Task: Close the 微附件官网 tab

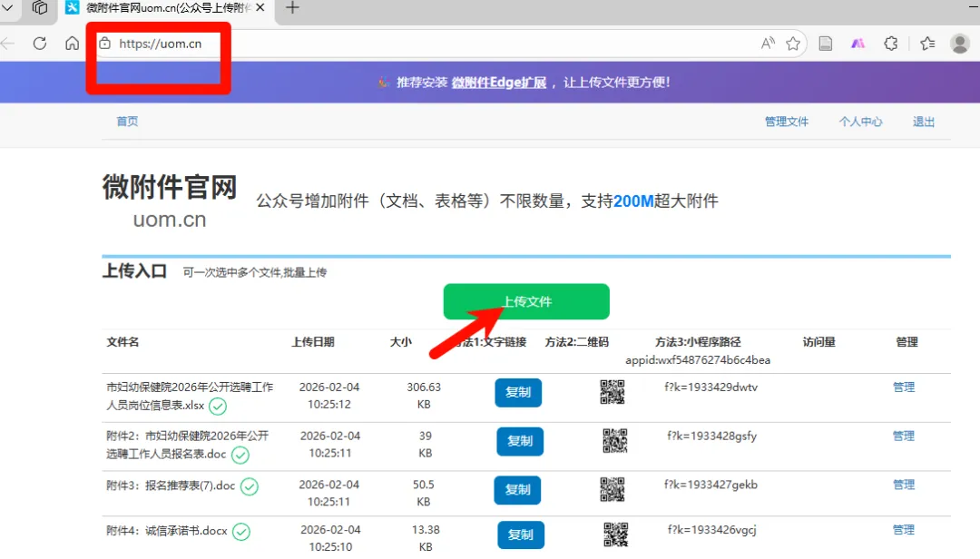Action: [x=260, y=8]
